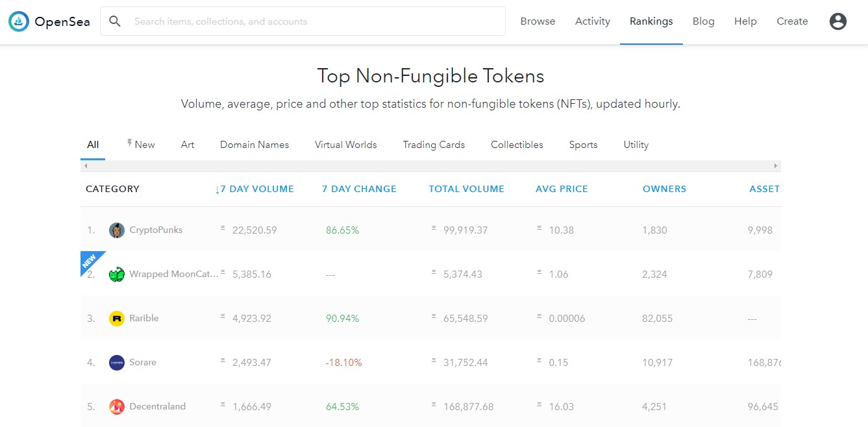Open the Browse menu item
The height and width of the screenshot is (427, 868).
pyautogui.click(x=538, y=21)
